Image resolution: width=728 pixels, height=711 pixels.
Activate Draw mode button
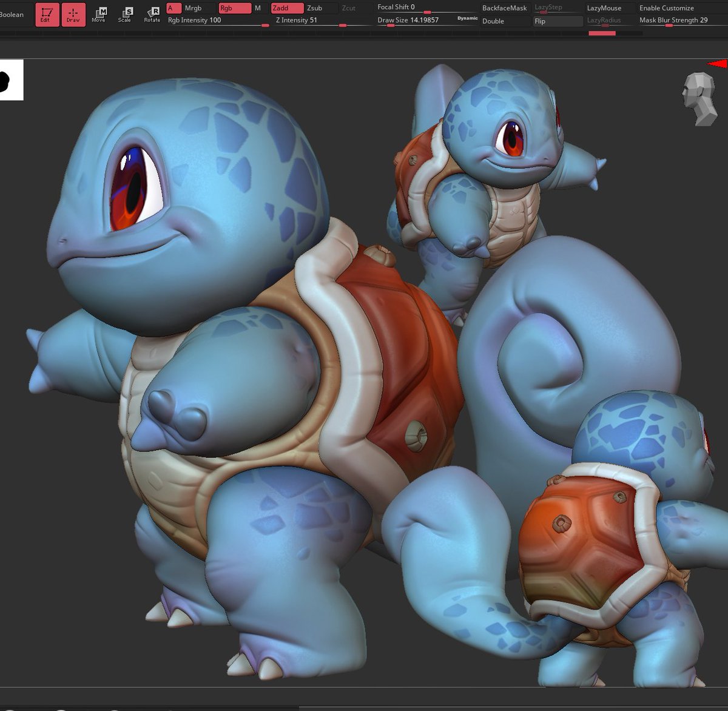(x=73, y=15)
